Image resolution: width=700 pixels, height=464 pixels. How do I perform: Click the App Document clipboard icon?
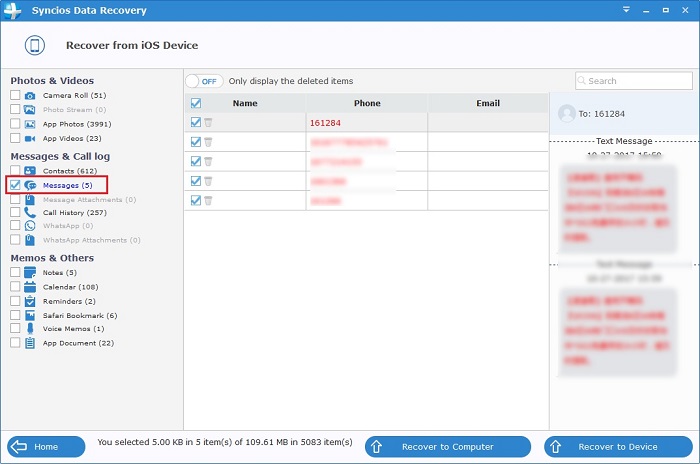tap(30, 343)
